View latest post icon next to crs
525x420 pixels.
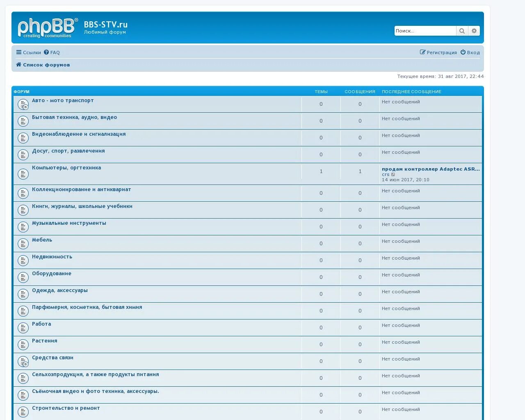point(393,174)
